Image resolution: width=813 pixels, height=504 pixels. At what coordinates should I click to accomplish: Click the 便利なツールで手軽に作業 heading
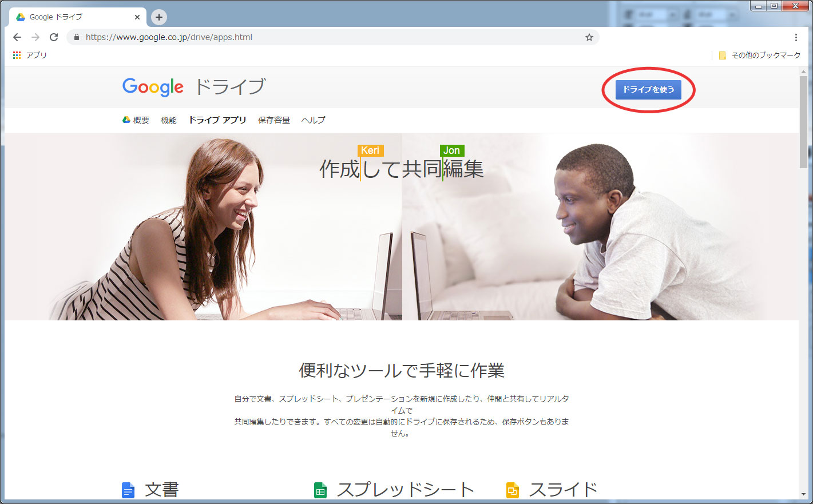(402, 371)
